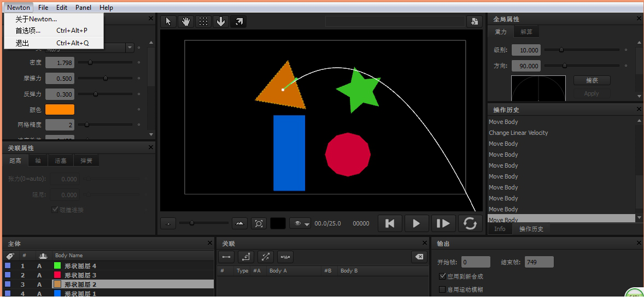The height and width of the screenshot is (308, 644).
Task: Click the 摩擦力 slider handle
Action: tap(106, 78)
